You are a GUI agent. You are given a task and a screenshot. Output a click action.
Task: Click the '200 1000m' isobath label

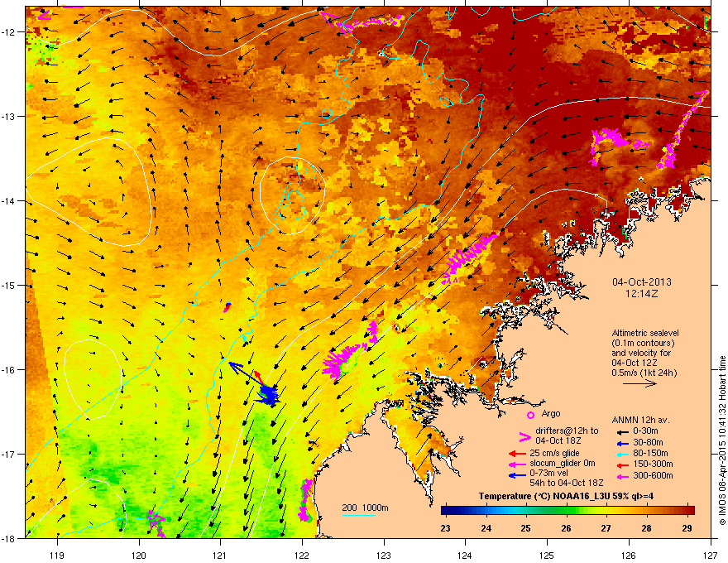pyautogui.click(x=366, y=508)
